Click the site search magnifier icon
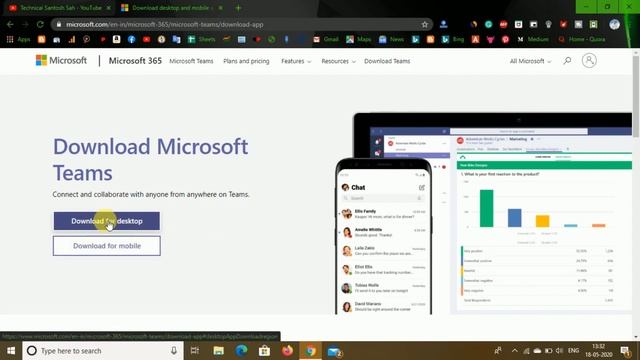Screen dimensions: 640x360 [567, 61]
